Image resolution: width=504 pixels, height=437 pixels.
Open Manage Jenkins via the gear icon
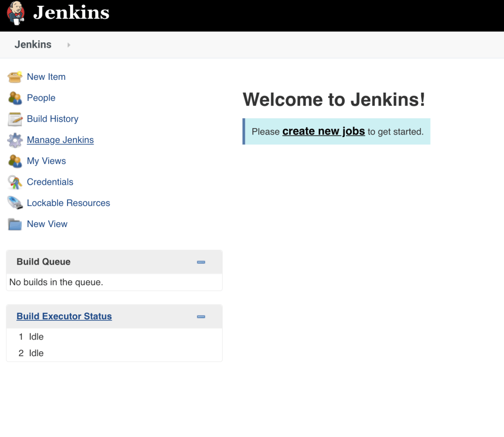(15, 140)
